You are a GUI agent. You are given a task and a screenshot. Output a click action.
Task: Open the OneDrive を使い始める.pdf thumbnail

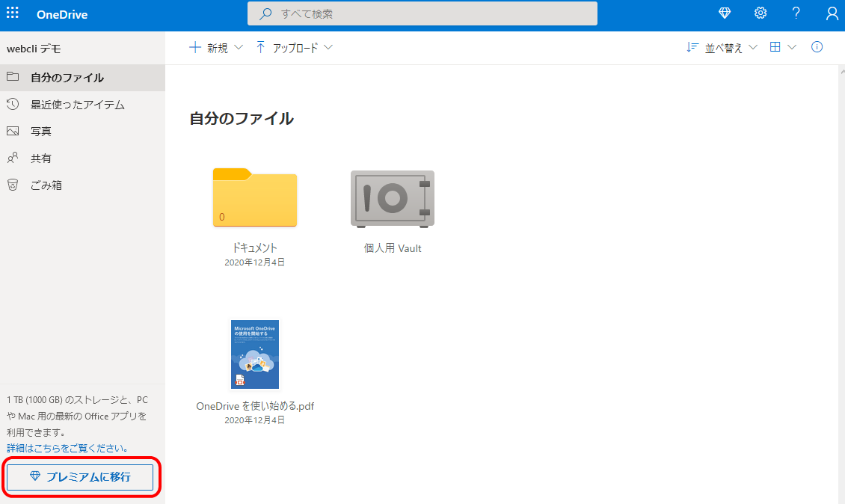pos(255,354)
